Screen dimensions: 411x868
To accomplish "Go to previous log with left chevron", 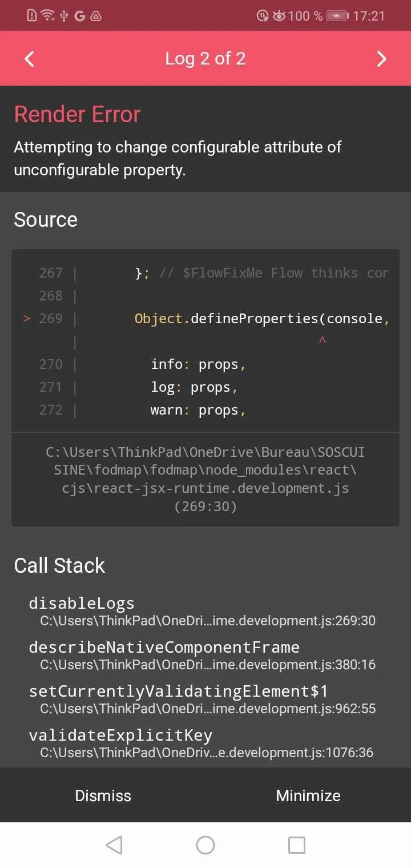I will [30, 58].
